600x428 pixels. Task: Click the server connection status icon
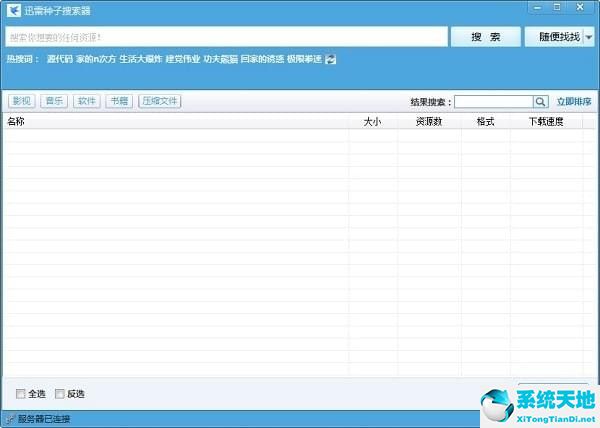coord(10,419)
